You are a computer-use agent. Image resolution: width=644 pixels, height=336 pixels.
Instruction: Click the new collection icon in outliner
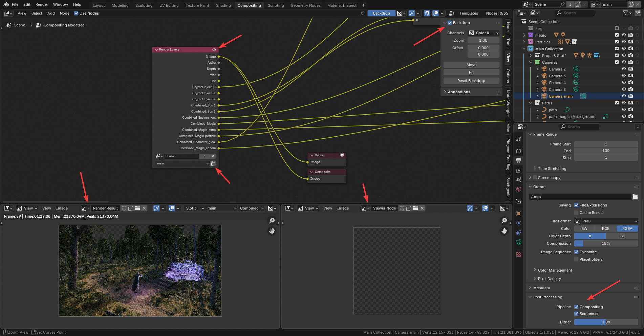coord(638,13)
